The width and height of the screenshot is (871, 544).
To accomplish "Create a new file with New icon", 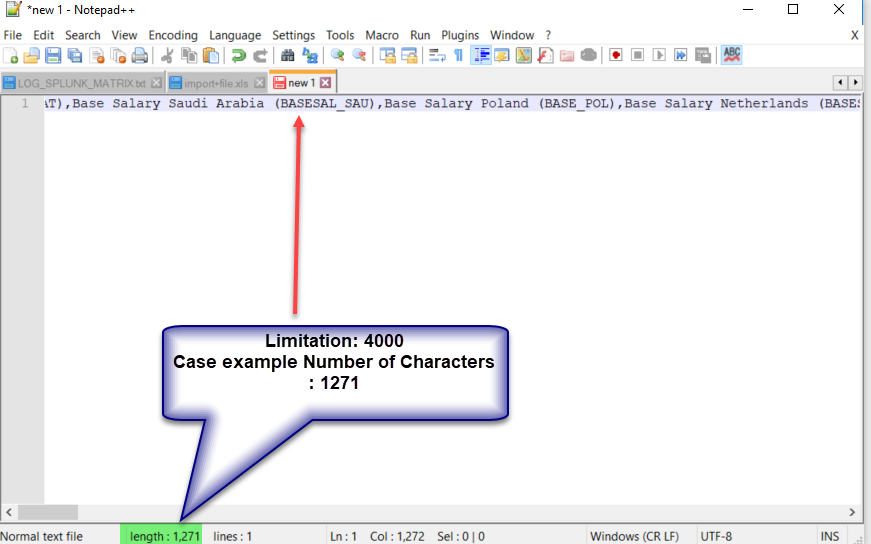I will pyautogui.click(x=11, y=56).
